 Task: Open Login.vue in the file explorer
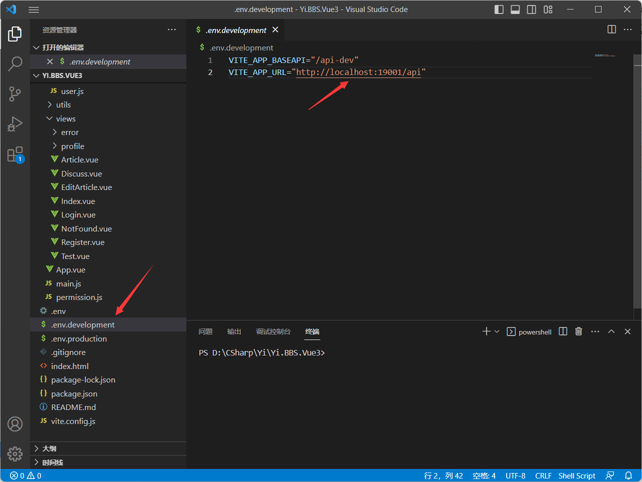[x=78, y=215]
